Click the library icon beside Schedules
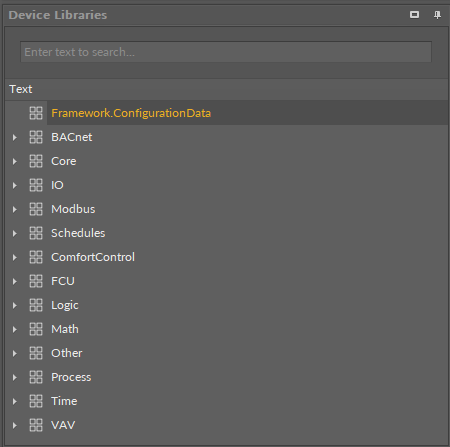Screen dimensions: 450x447 pos(36,233)
